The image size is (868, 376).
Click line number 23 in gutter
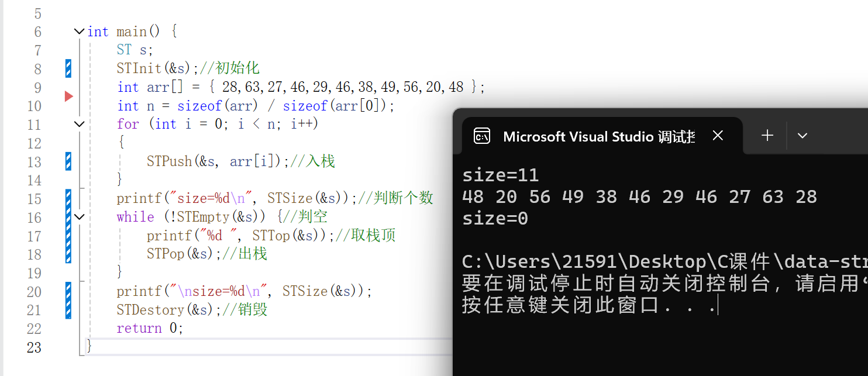(x=34, y=347)
